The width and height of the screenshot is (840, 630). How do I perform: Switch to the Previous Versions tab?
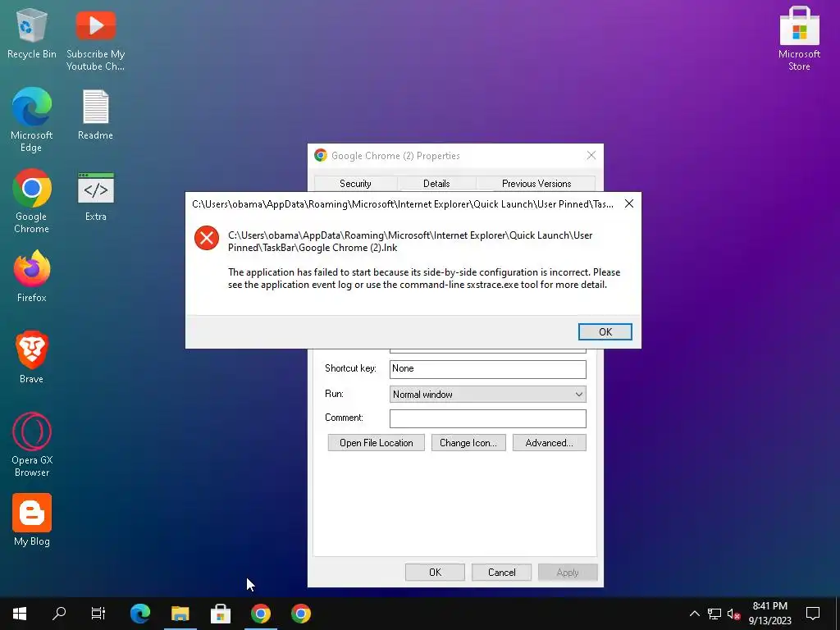pyautogui.click(x=536, y=183)
